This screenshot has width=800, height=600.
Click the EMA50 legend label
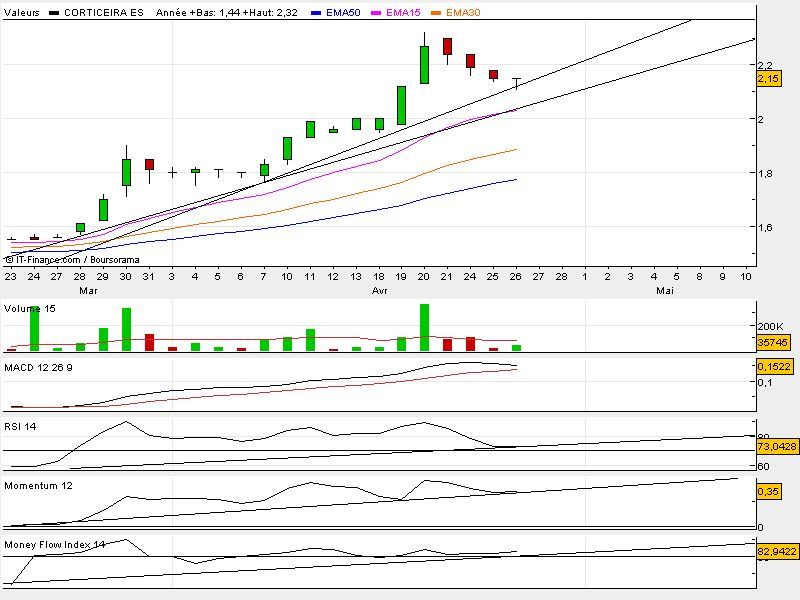[x=343, y=12]
